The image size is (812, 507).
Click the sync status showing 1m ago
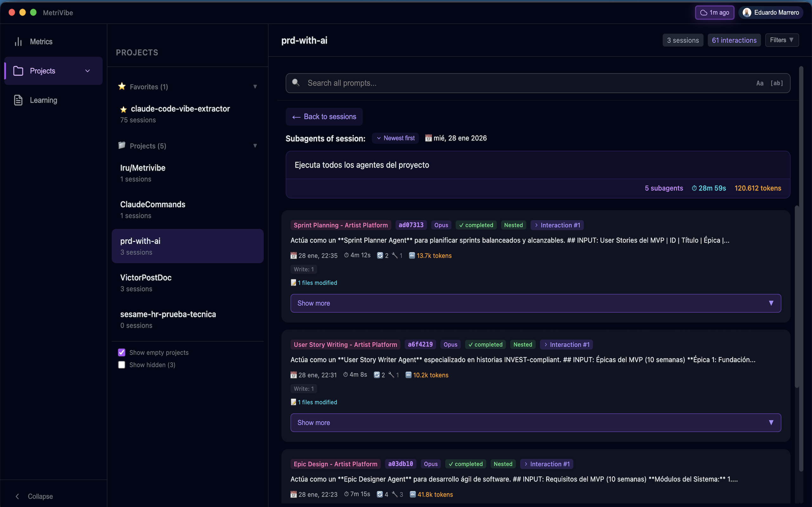coord(714,12)
